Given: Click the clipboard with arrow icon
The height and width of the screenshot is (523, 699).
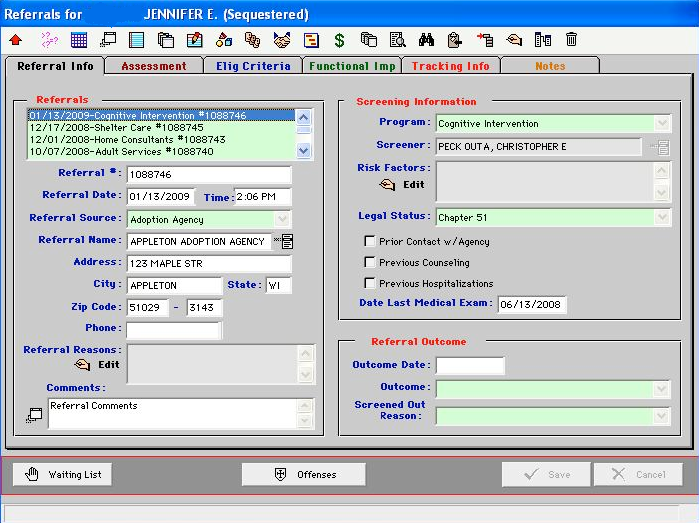Looking at the screenshot, I should pos(455,40).
